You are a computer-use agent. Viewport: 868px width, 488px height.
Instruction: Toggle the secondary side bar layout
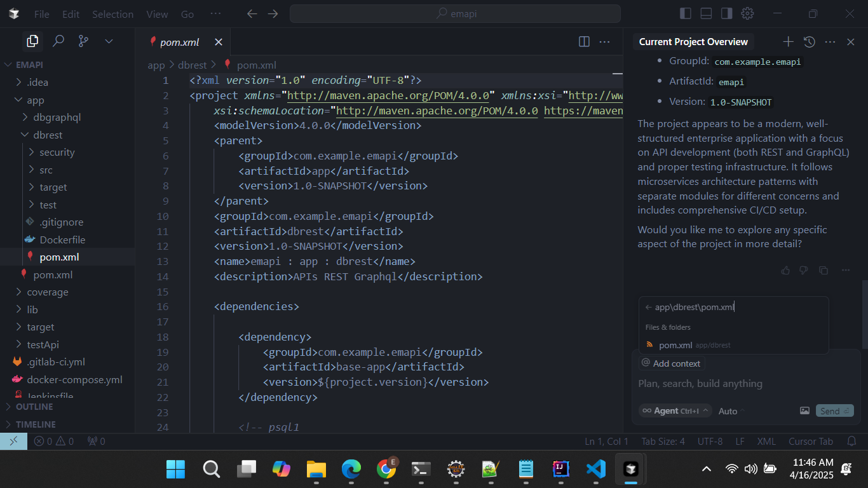727,13
